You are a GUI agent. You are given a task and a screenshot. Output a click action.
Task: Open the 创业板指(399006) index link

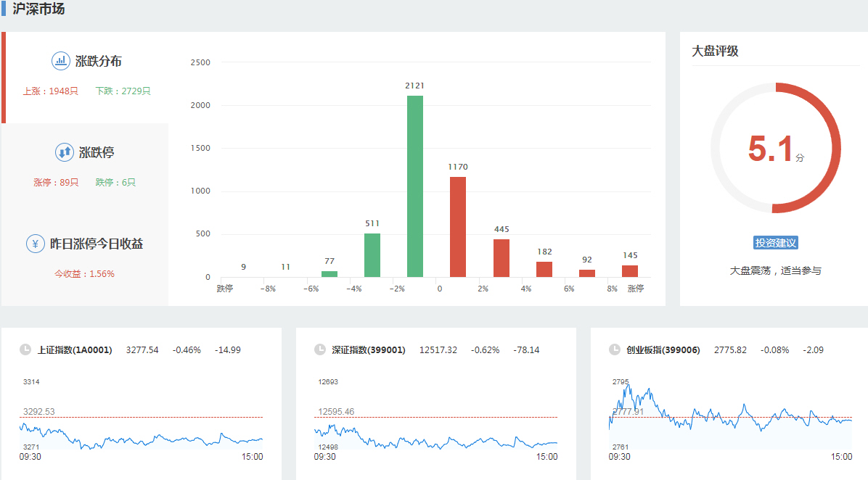[x=663, y=350]
